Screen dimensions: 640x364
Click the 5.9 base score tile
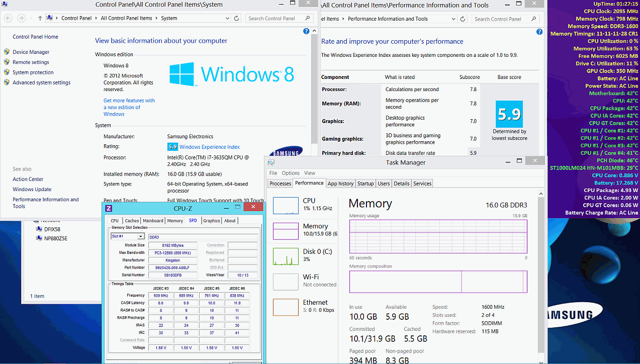(x=509, y=114)
